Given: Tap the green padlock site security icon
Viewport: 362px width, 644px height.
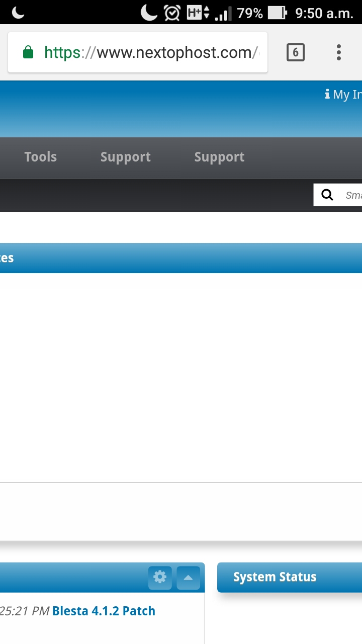Looking at the screenshot, I should [x=28, y=52].
